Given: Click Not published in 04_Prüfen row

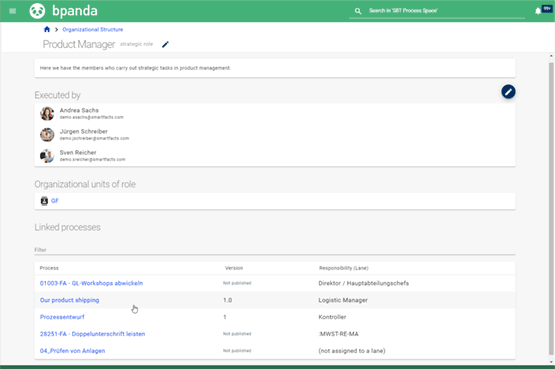Looking at the screenshot, I should (237, 351).
